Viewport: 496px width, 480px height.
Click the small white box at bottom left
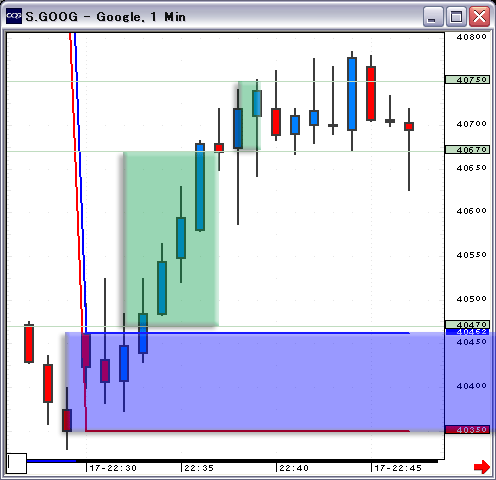tap(17, 463)
